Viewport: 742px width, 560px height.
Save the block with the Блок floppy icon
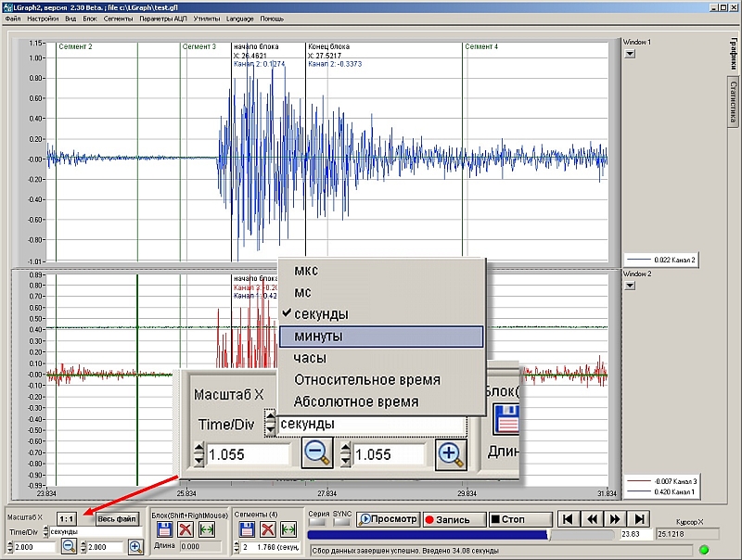164,529
